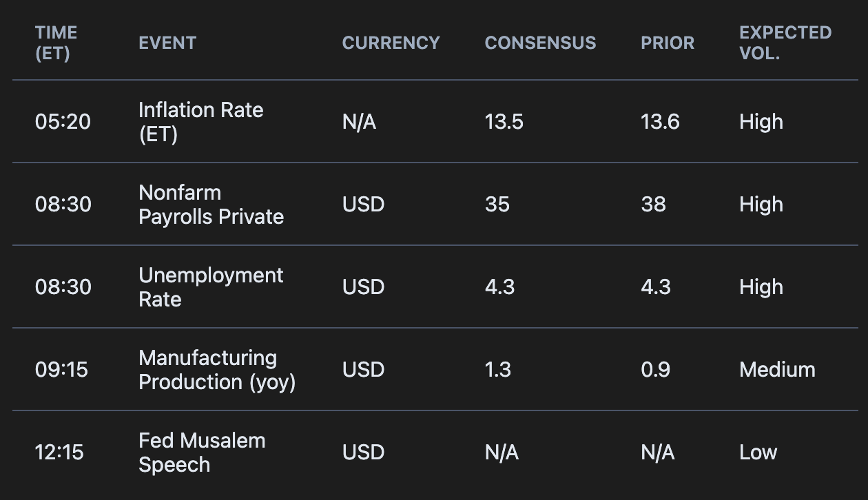
Task: Select the Medium expected volatility cell
Action: (777, 370)
